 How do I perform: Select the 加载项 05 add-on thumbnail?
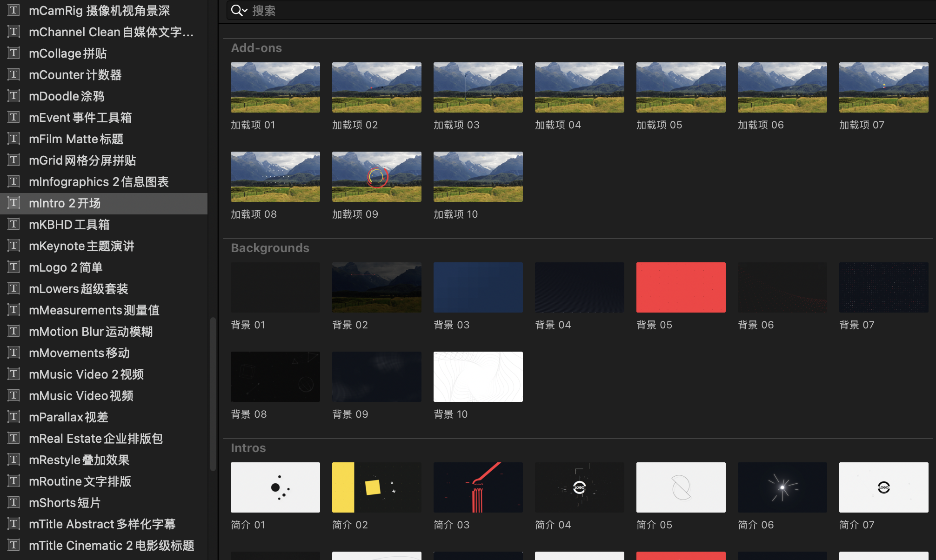681,87
